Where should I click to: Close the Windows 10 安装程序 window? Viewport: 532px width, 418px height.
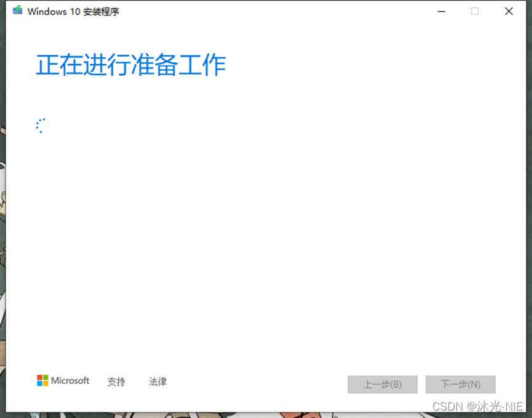[509, 12]
